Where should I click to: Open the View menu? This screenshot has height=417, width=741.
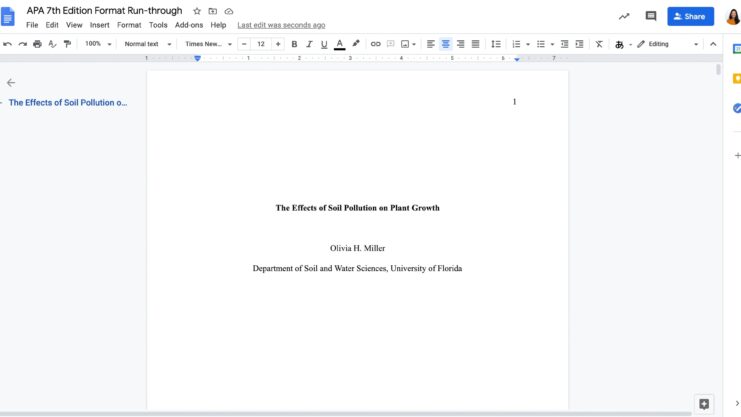click(74, 25)
